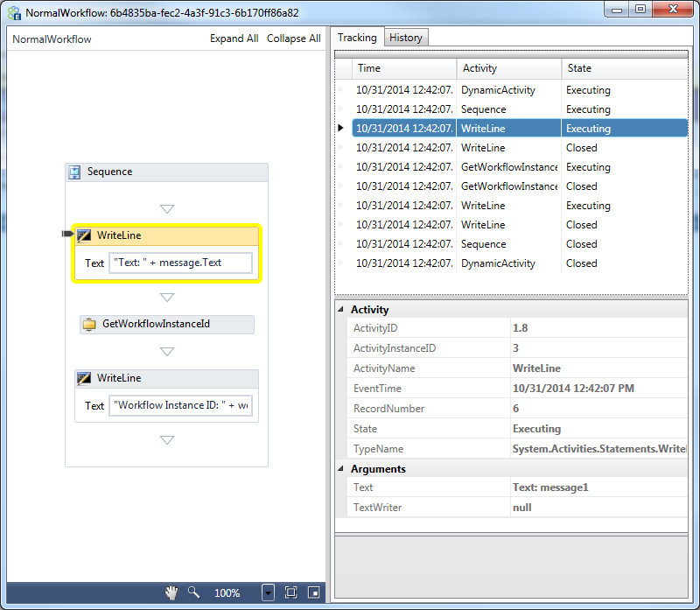The height and width of the screenshot is (610, 700).
Task: Click the "Text: " + message.Text field
Action: 180,263
